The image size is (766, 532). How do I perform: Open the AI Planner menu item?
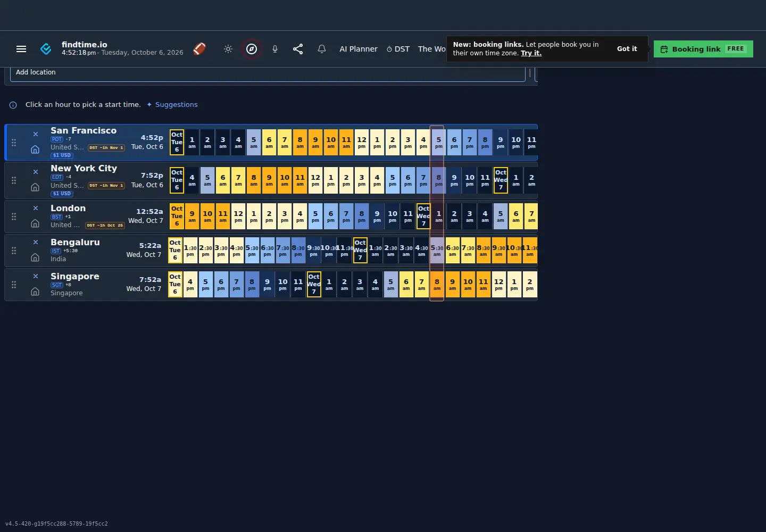coord(359,49)
